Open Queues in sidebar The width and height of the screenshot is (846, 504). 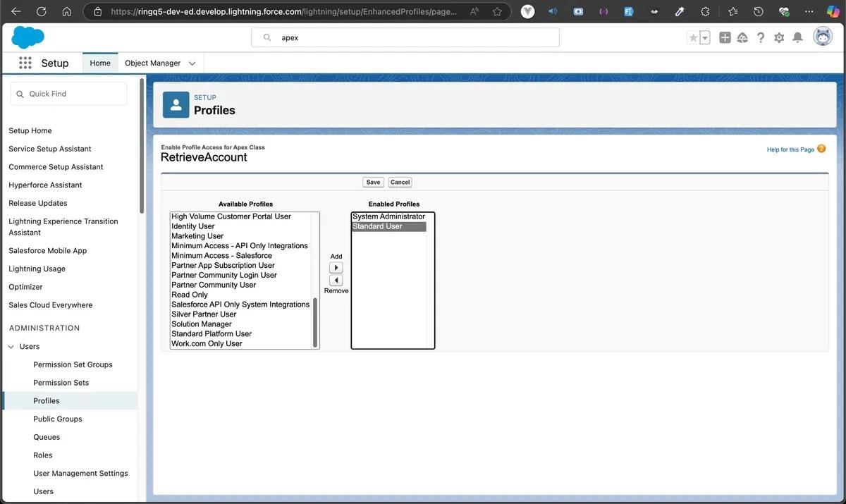pos(47,437)
